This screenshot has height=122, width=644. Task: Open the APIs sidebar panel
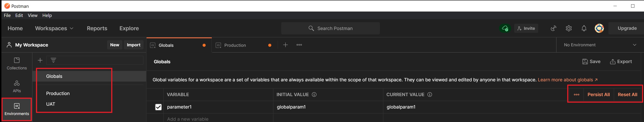point(17,86)
